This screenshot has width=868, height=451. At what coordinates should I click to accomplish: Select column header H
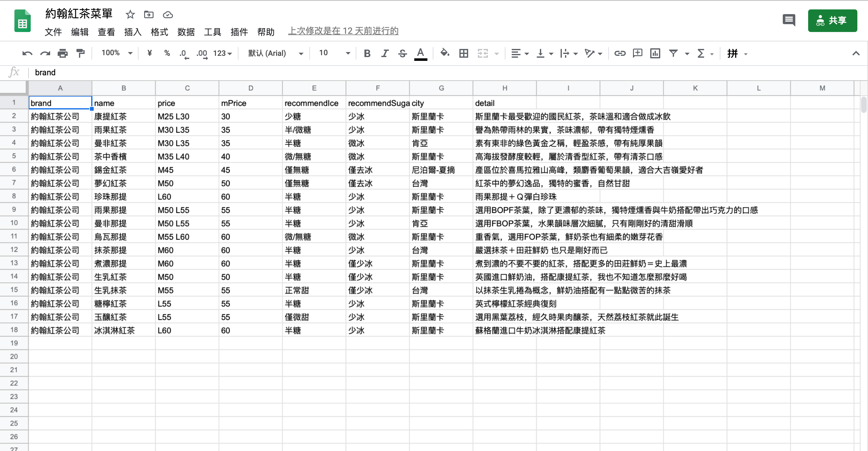[x=505, y=88]
